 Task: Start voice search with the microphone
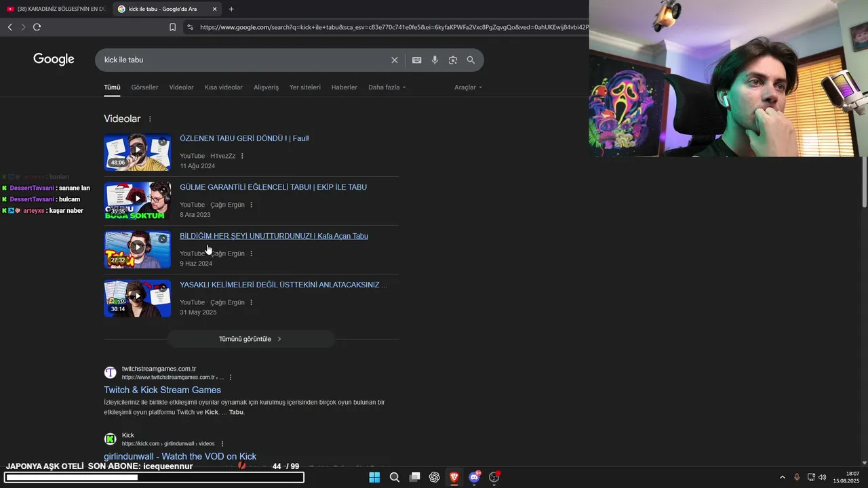tap(435, 60)
